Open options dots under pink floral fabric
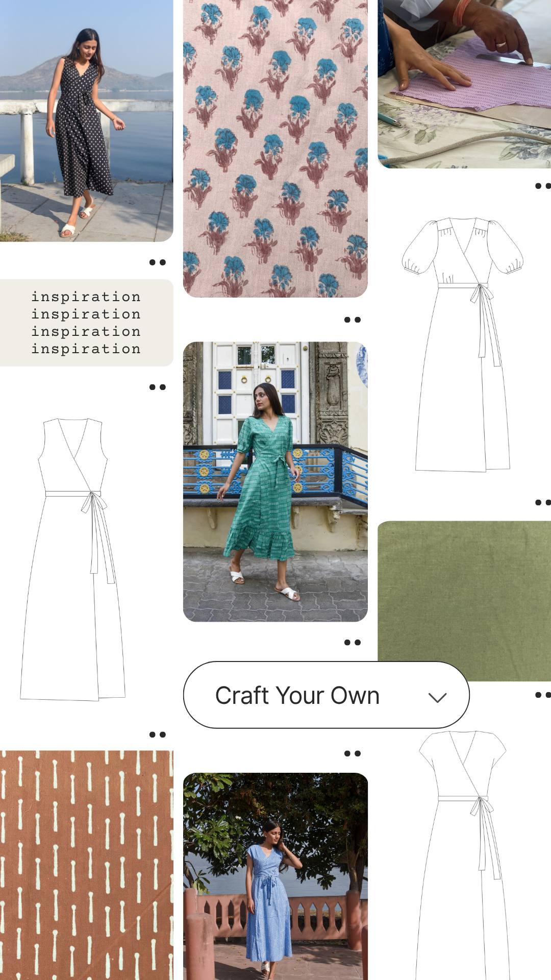Image resolution: width=551 pixels, height=980 pixels. pyautogui.click(x=352, y=320)
